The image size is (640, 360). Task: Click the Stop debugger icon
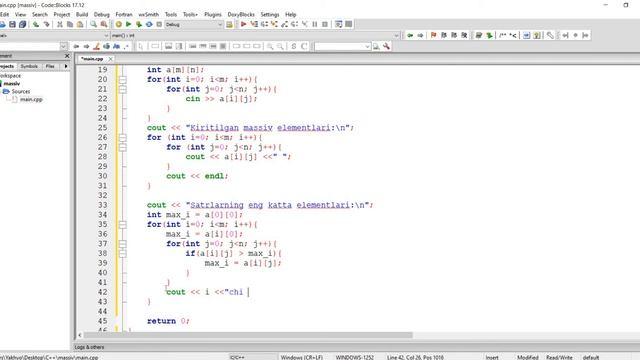[x=325, y=24]
